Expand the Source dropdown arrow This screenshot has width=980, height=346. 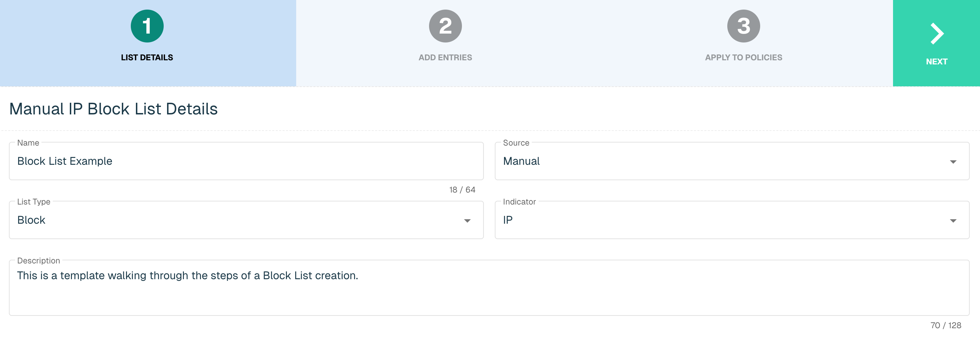(953, 162)
